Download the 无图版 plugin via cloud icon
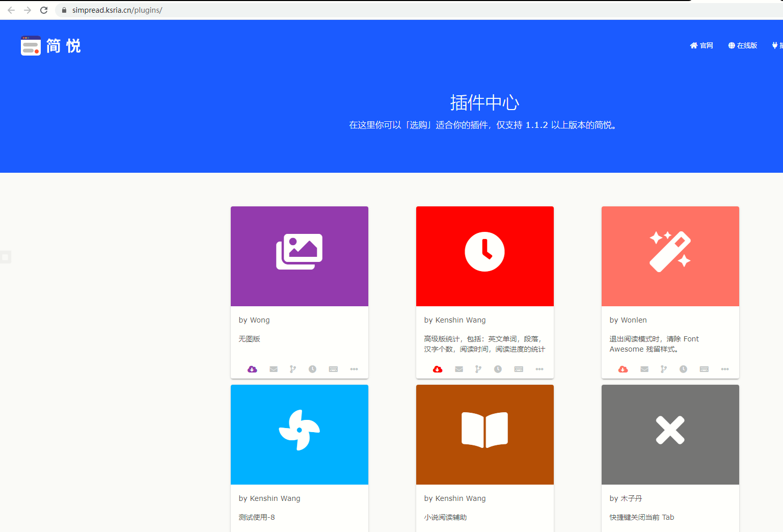This screenshot has height=532, width=783. (252, 369)
